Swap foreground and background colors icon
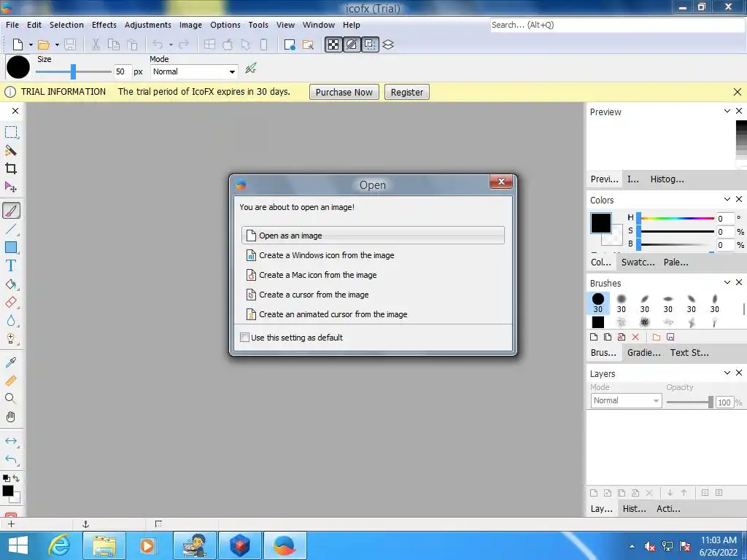Image resolution: width=747 pixels, height=560 pixels. coord(17,478)
